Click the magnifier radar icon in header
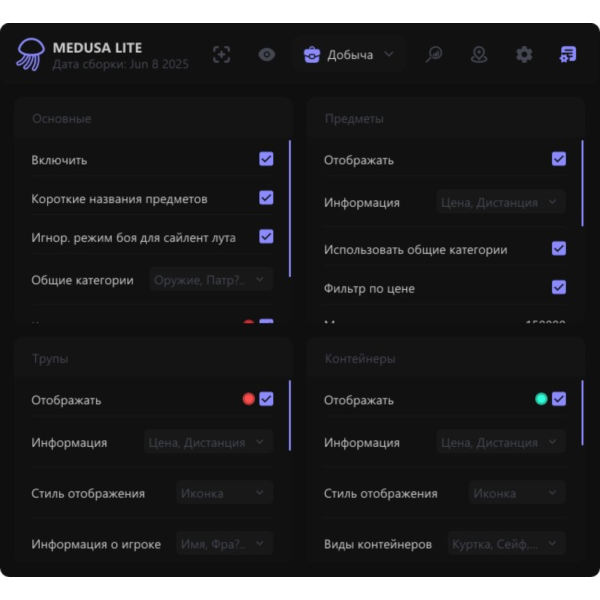Viewport: 600px width, 600px height. pos(434,55)
